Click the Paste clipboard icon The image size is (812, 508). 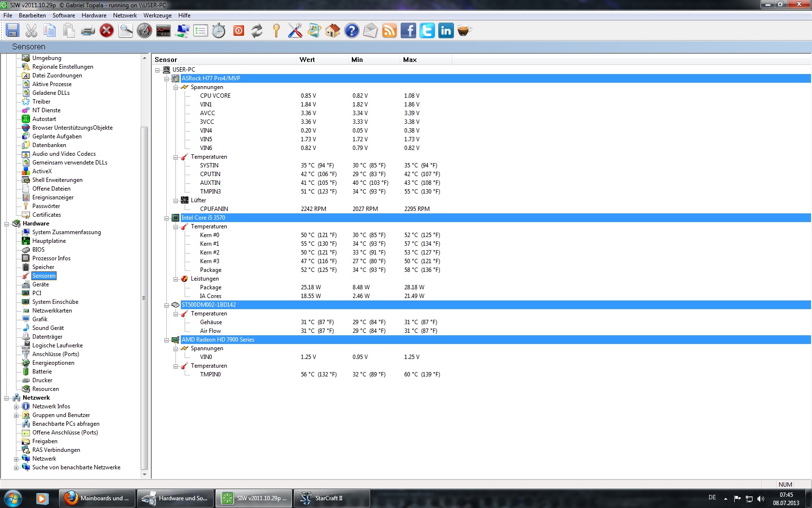point(69,30)
